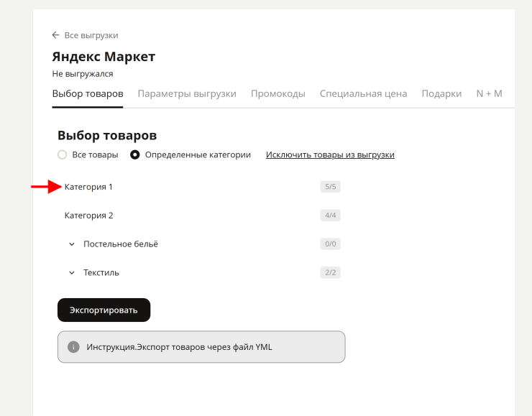The image size is (532, 416).
Task: Select Категория 1 in the category list
Action: pos(88,187)
